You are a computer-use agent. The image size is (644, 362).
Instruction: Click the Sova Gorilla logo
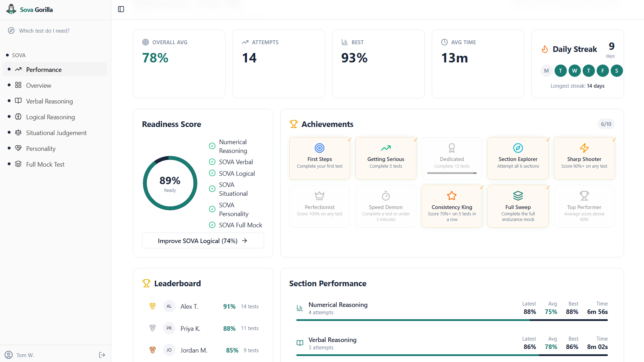pos(30,9)
